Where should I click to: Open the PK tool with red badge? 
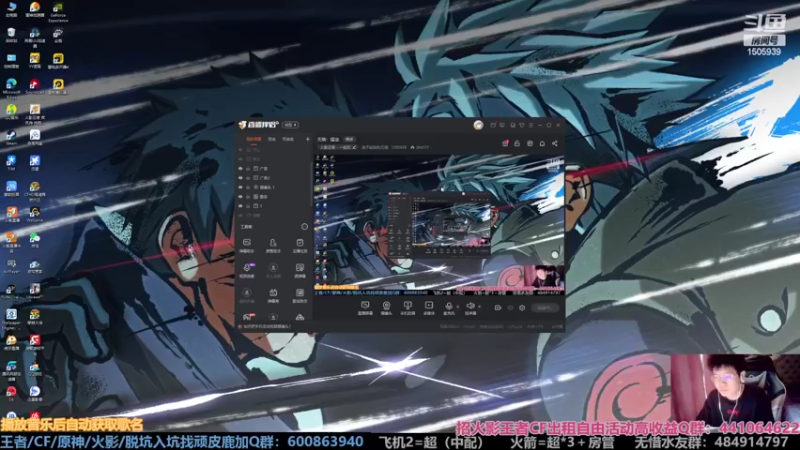pyautogui.click(x=247, y=317)
